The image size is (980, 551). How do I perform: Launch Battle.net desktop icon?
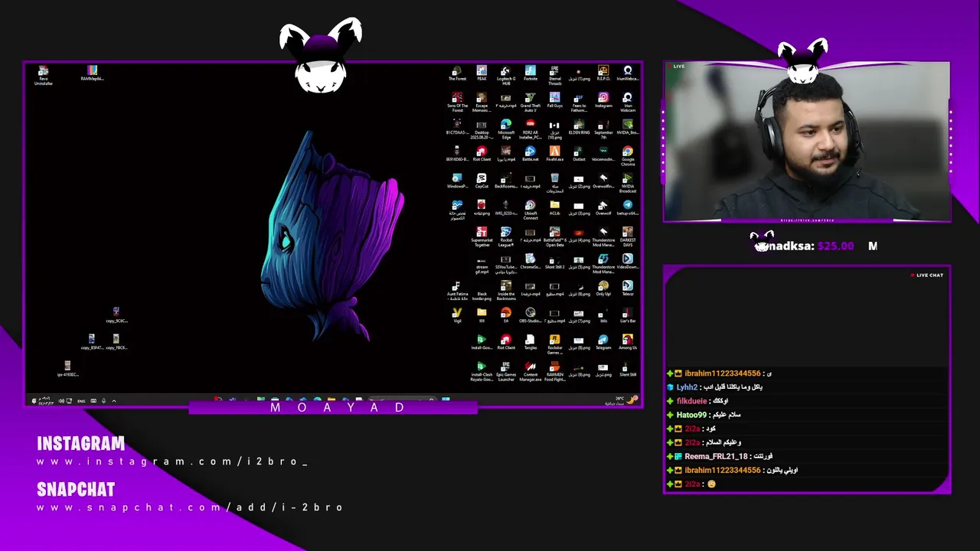tap(531, 154)
